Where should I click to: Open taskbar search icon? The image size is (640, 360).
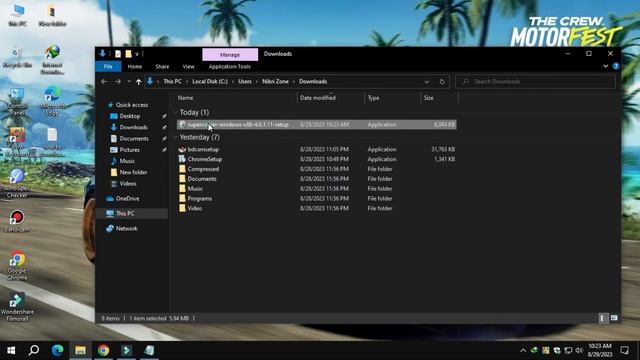[34, 350]
